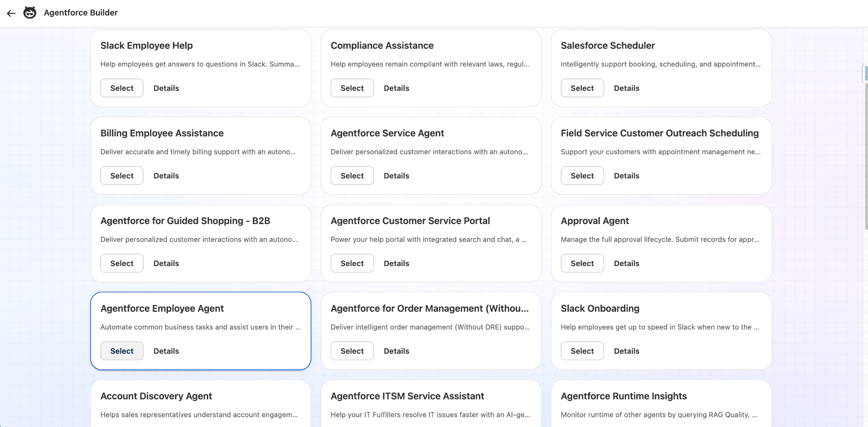This screenshot has height=427, width=868.
Task: Select the Salesforce Scheduler agent
Action: 582,88
